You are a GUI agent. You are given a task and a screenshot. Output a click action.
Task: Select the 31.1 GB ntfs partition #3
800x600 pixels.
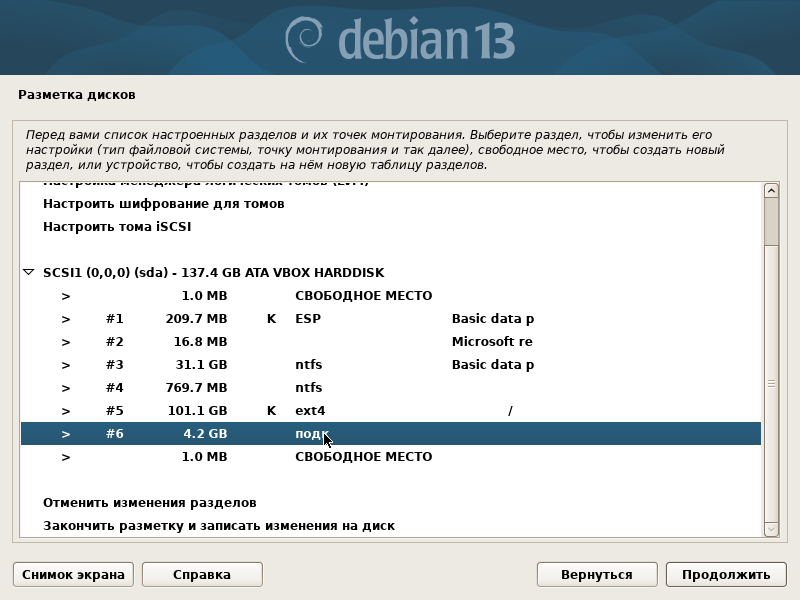click(391, 365)
